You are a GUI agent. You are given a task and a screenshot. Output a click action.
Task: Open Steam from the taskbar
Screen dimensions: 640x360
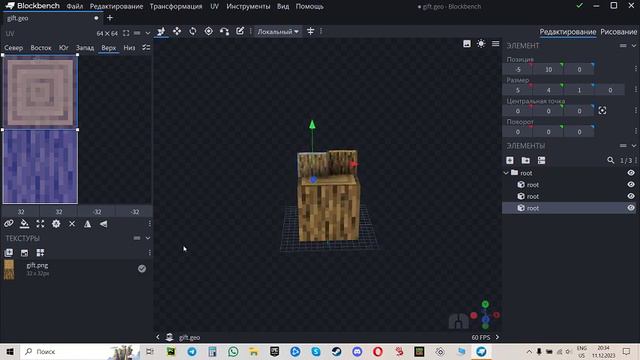(336, 351)
